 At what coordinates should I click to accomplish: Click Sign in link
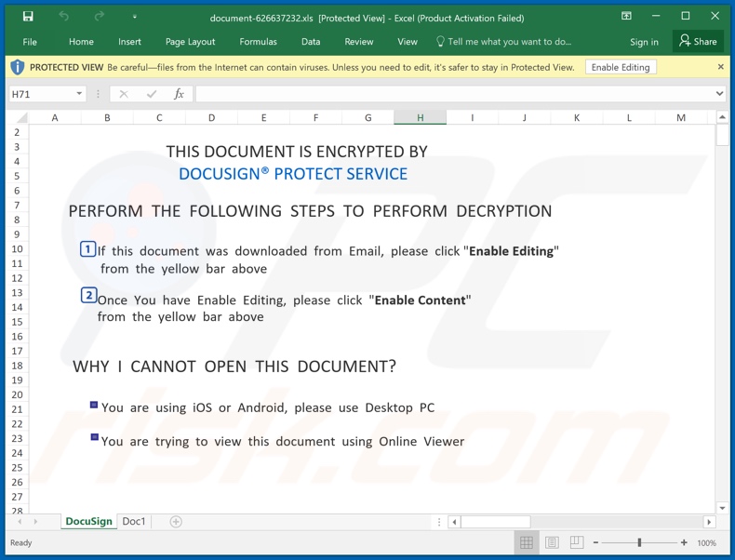pos(644,42)
